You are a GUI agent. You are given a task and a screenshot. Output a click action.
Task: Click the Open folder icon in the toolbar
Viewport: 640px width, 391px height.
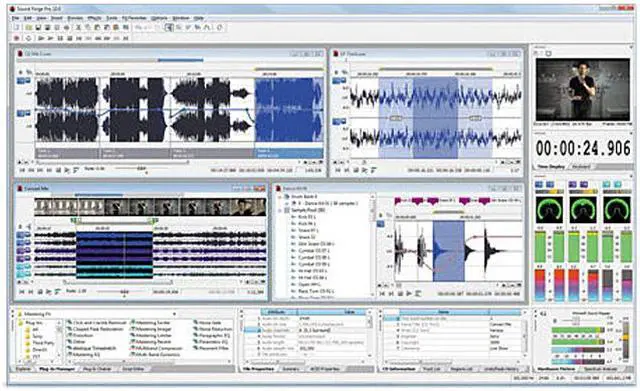(x=28, y=27)
